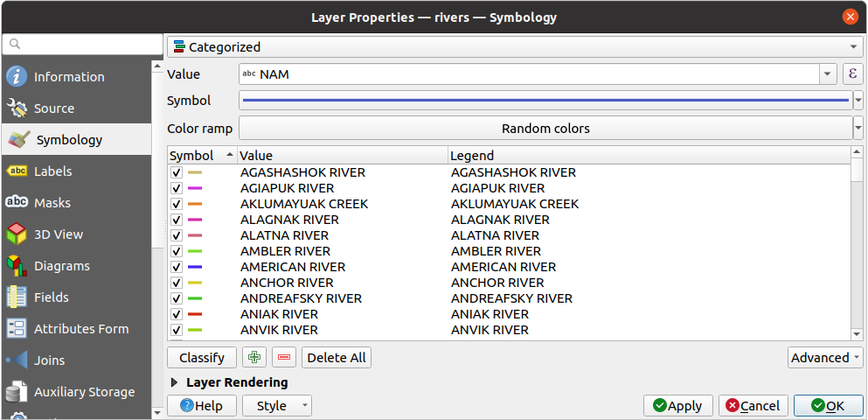The image size is (868, 420).
Task: Select the Diagrams icon in sidebar
Action: (x=17, y=266)
